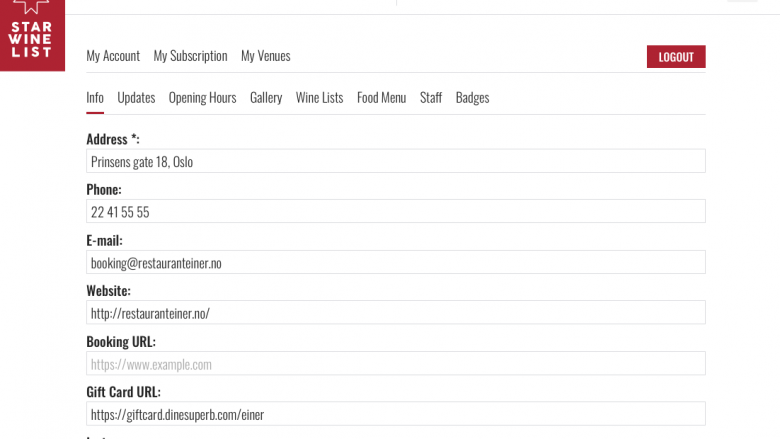Select the Food Menu tab
The height and width of the screenshot is (439, 780).
tap(382, 97)
